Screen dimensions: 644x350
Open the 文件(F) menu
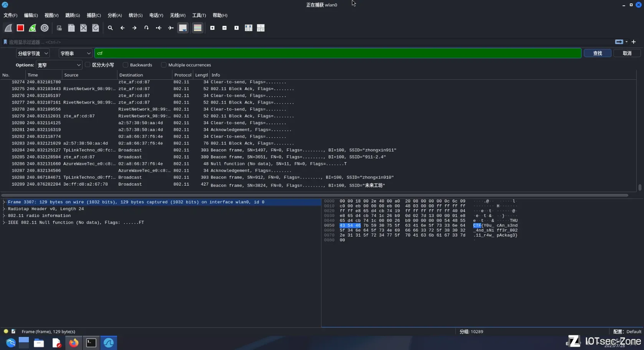click(x=10, y=15)
